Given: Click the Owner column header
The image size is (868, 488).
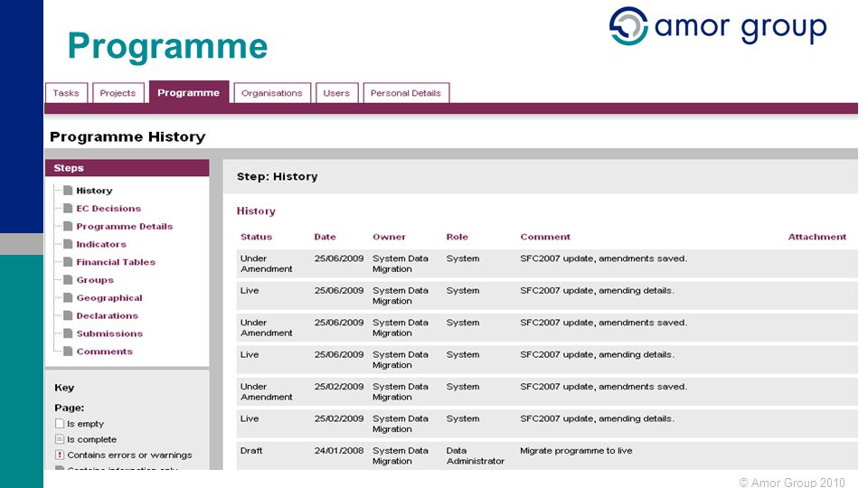Looking at the screenshot, I should click(389, 237).
